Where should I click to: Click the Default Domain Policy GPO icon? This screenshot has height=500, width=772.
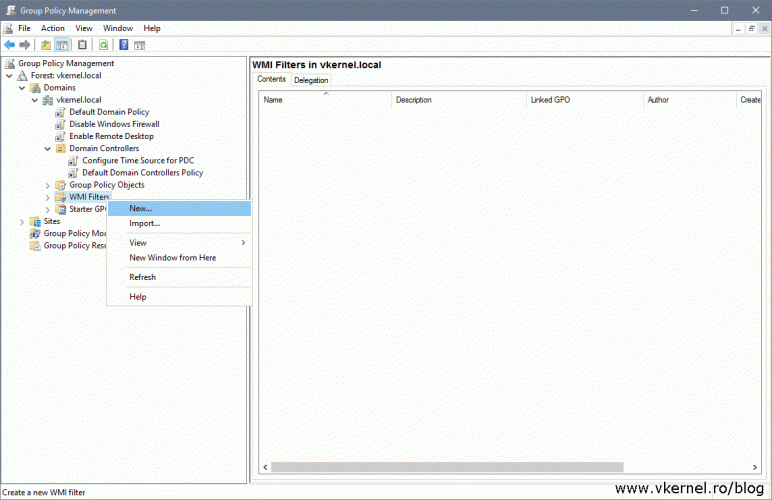point(60,112)
